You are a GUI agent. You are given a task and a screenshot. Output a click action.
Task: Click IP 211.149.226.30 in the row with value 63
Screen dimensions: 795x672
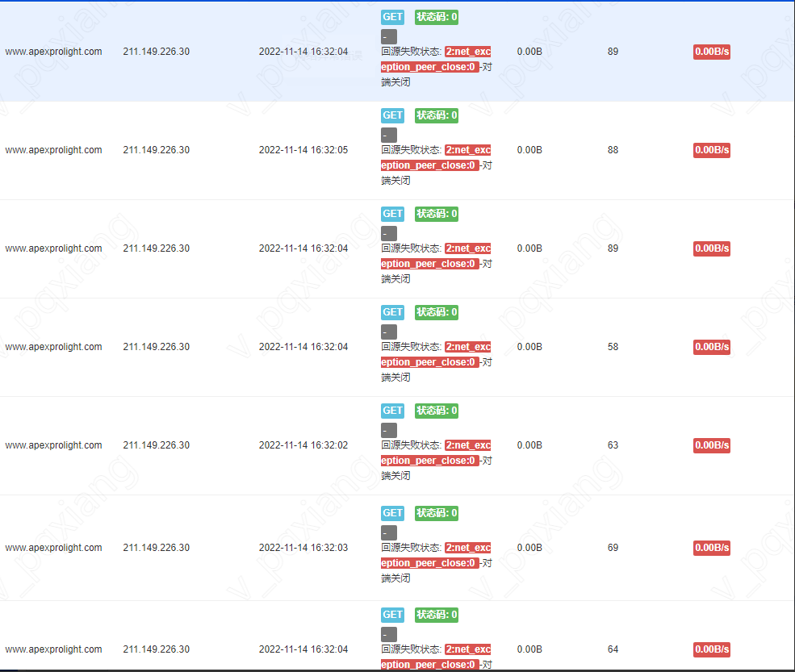pos(157,445)
